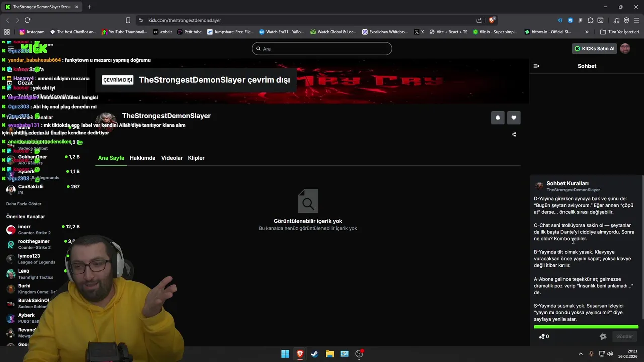Click the Gönder send button

(625, 336)
